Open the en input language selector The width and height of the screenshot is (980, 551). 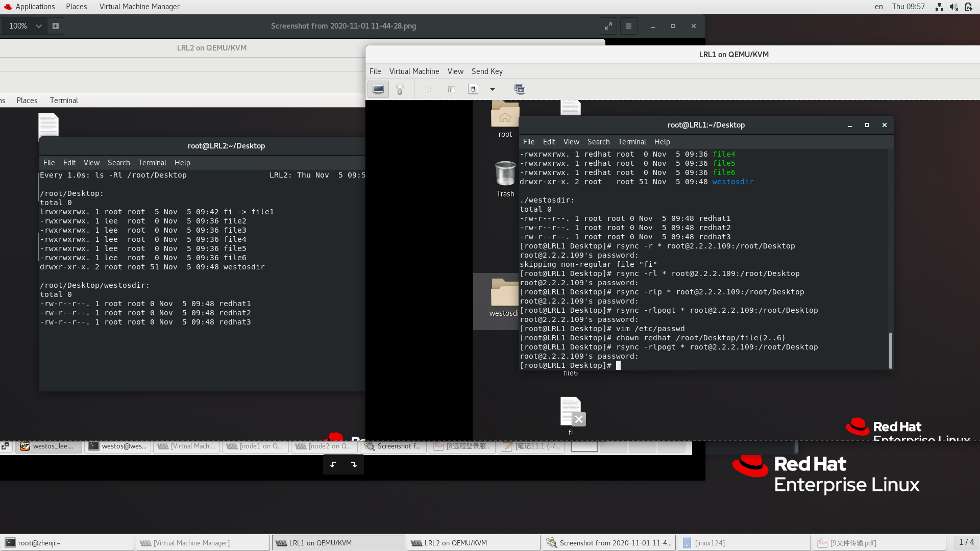coord(878,7)
